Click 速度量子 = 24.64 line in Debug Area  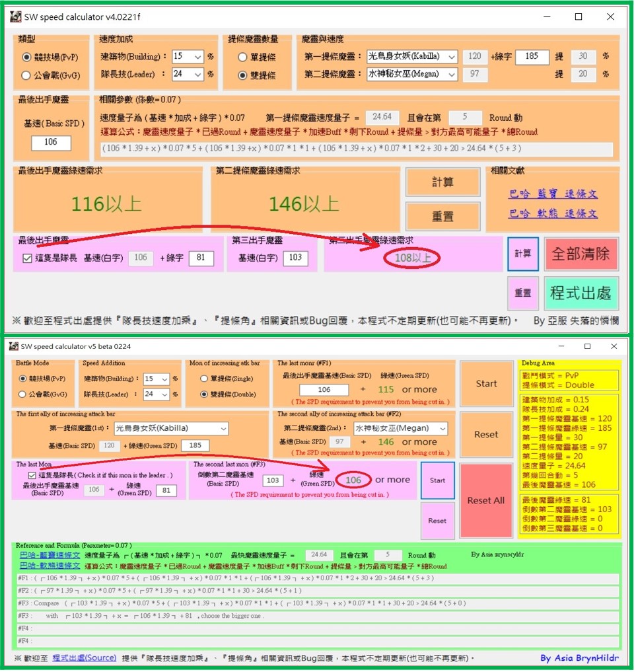point(553,466)
